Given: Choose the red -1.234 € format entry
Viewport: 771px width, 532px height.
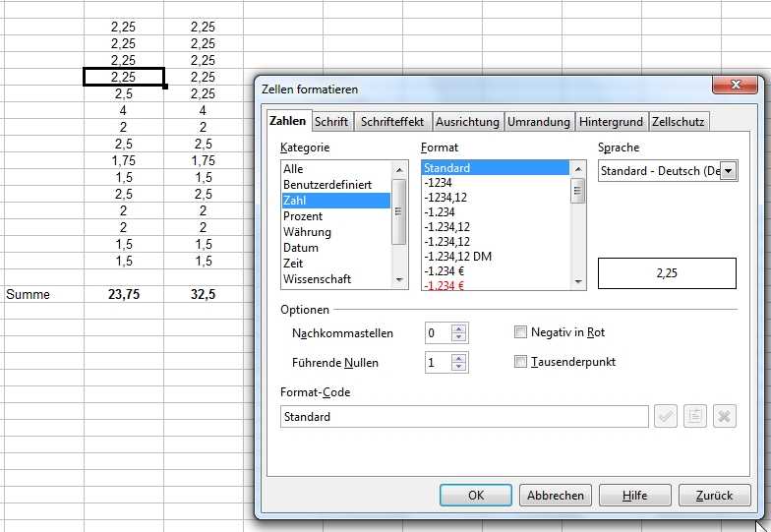Looking at the screenshot, I should tap(445, 285).
